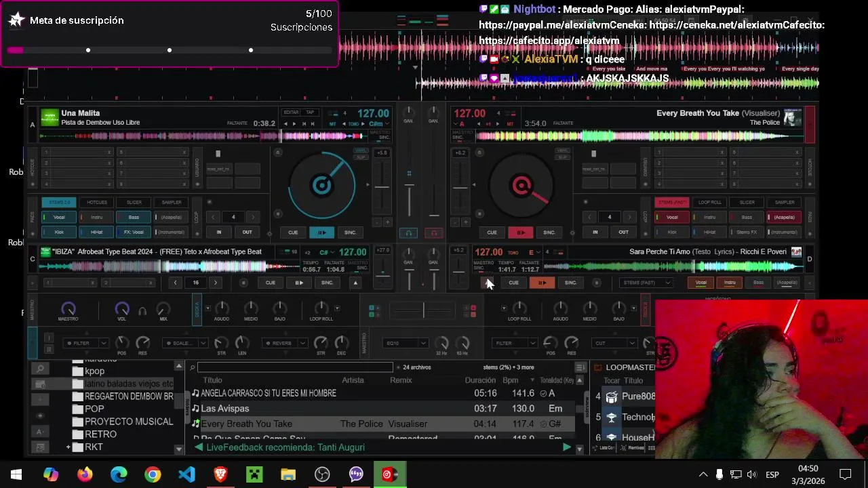
Task: Play or pause deck D
Action: (542, 283)
